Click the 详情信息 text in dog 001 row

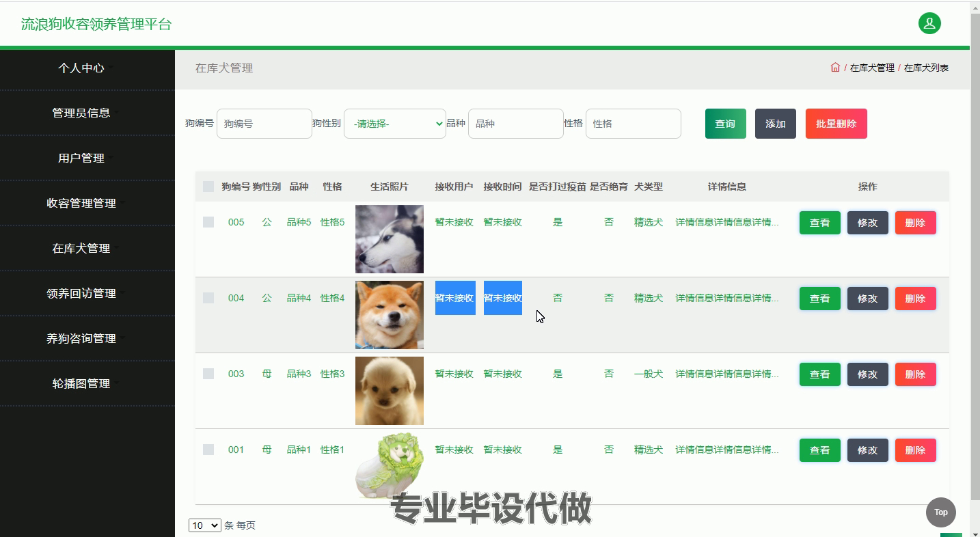click(x=727, y=450)
